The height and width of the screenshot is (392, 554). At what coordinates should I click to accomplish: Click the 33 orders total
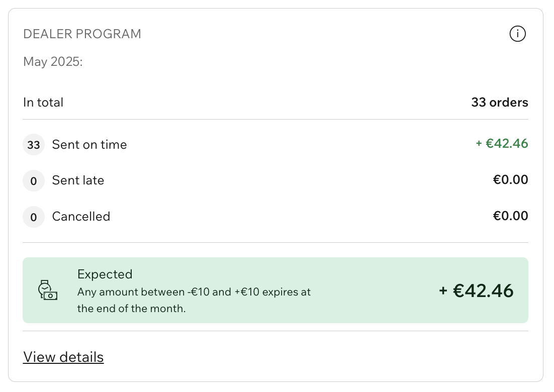coord(500,103)
